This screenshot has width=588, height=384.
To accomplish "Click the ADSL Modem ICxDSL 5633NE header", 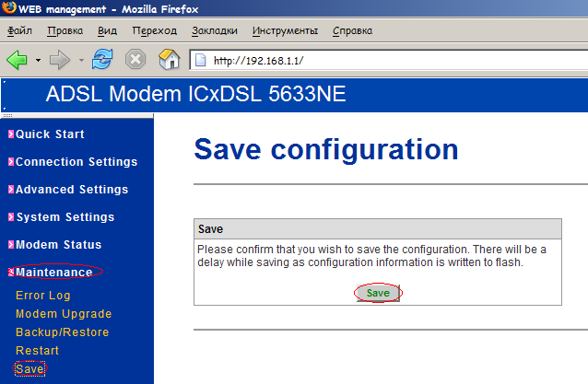I will [x=195, y=94].
